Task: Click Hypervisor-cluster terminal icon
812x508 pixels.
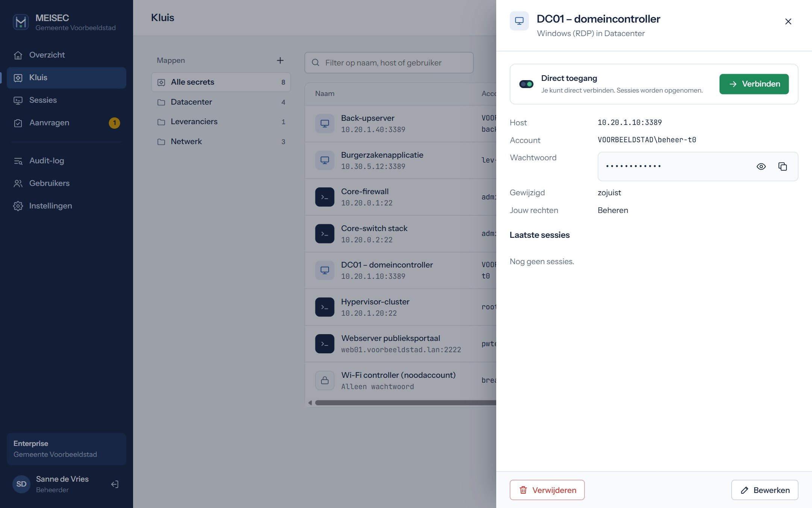Action: click(325, 307)
